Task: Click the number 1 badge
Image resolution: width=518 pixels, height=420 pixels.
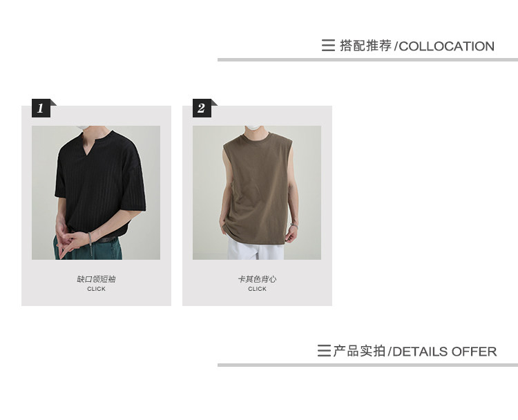Action: tap(41, 108)
